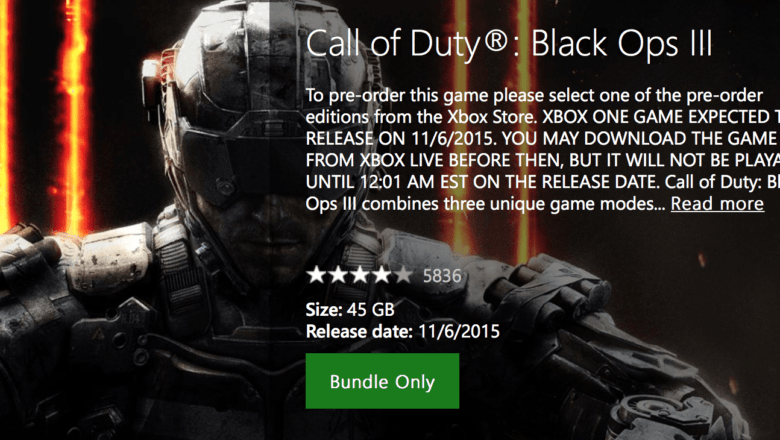Click the pre-order description paragraph
780x440 pixels.
[542, 149]
